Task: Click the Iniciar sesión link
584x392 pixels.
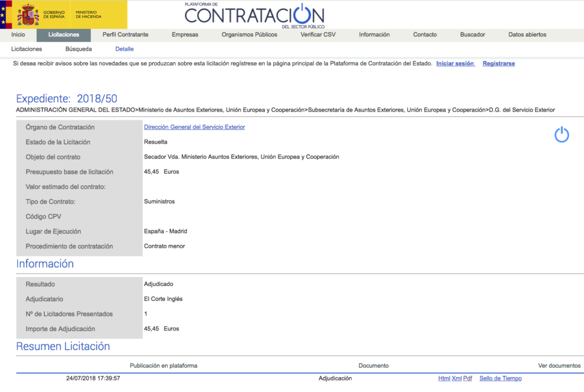Action: pyautogui.click(x=455, y=64)
